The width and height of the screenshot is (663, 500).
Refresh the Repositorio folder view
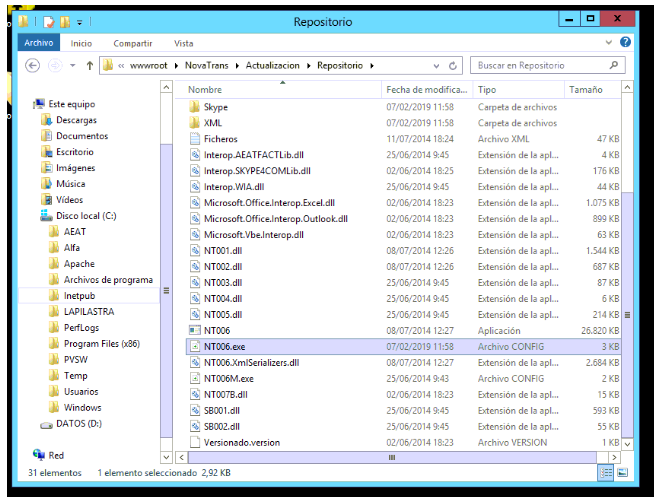[x=453, y=66]
